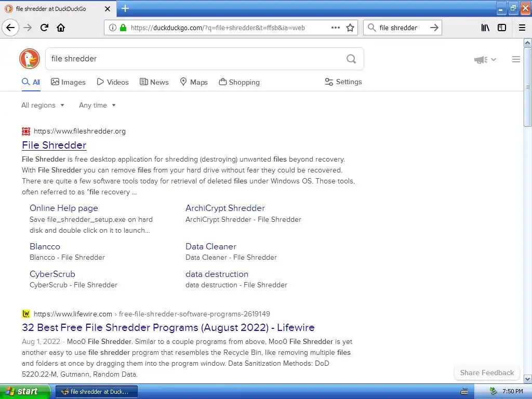The image size is (532, 399).
Task: Open the Blancco sitelink
Action: 45,246
